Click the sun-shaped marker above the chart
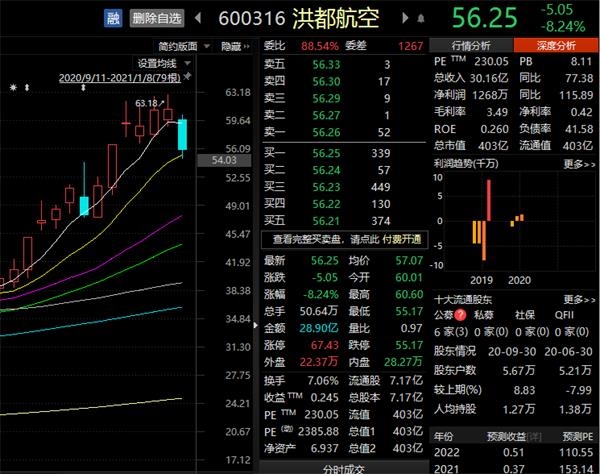The width and height of the screenshot is (600, 474). [x=13, y=88]
